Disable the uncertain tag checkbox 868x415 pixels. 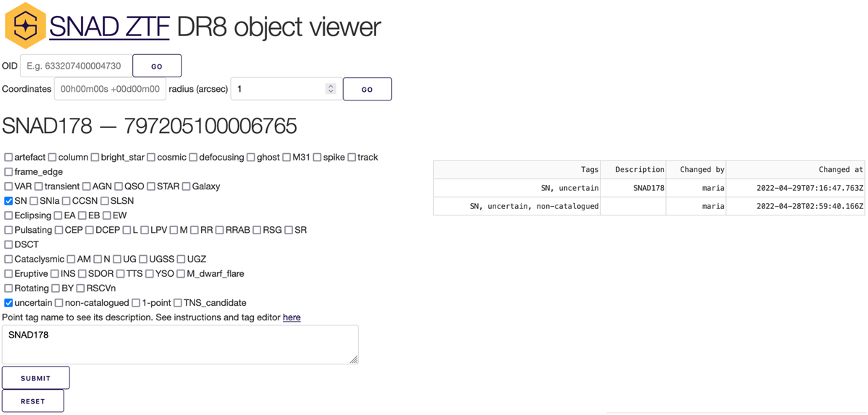[9, 303]
